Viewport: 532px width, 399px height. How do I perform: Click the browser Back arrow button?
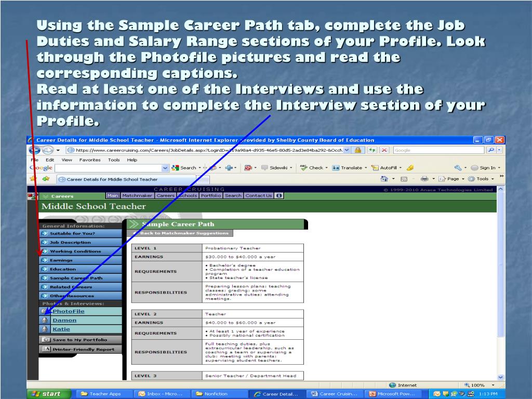pos(35,150)
